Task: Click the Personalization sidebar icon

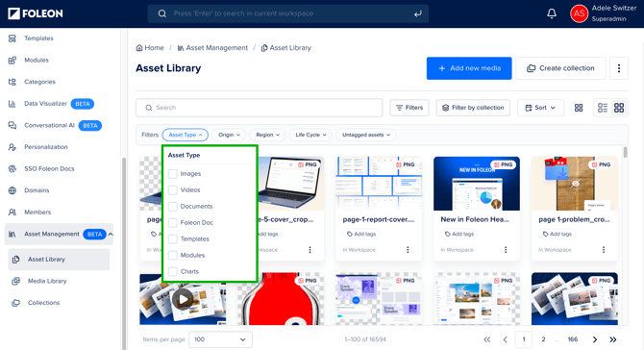Action: point(12,147)
